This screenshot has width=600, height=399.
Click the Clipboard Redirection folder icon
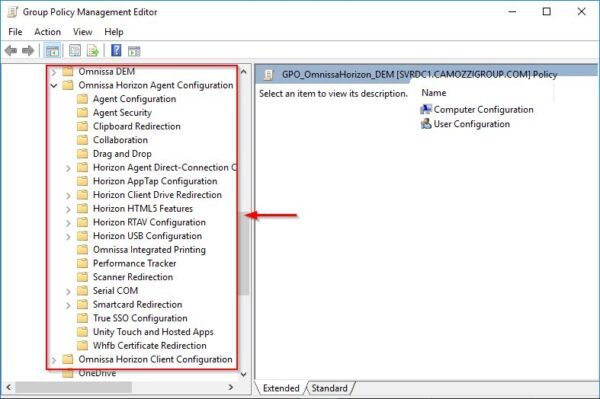(x=82, y=126)
